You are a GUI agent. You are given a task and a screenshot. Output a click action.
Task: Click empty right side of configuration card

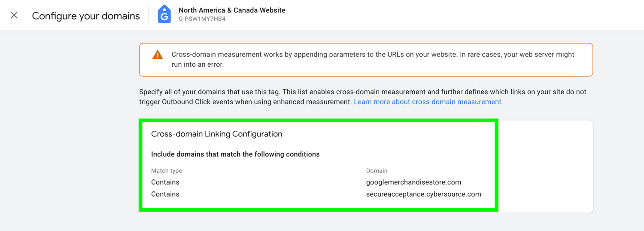[x=545, y=166]
